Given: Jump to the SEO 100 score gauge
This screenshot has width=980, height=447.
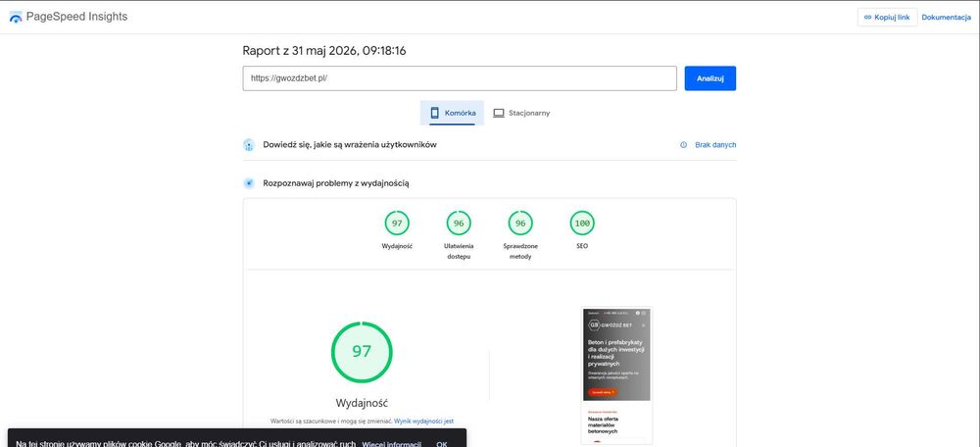Looking at the screenshot, I should (582, 223).
